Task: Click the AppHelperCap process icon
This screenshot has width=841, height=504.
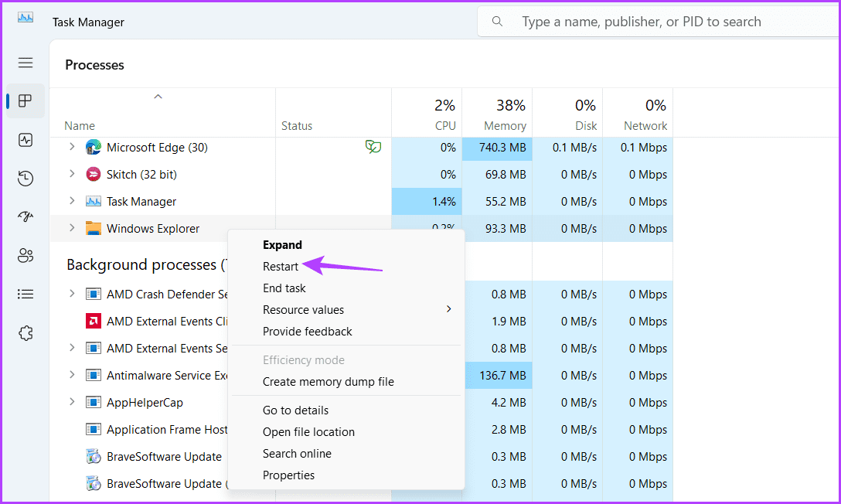Action: (94, 402)
